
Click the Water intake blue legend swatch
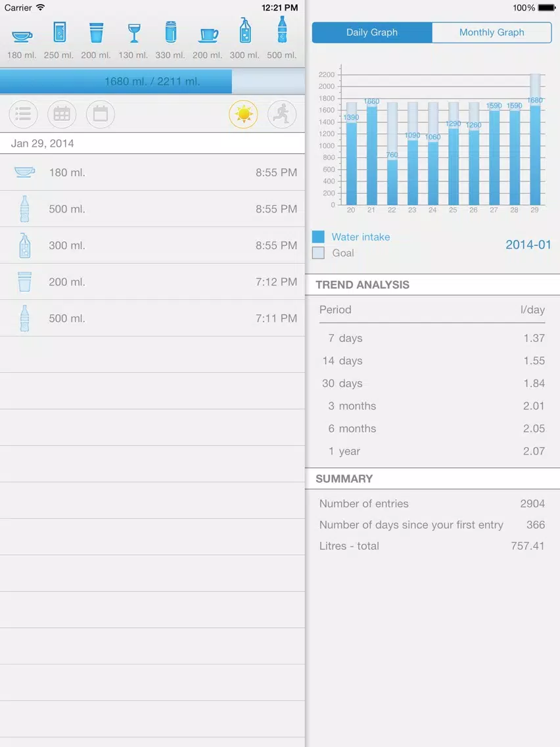pyautogui.click(x=318, y=237)
